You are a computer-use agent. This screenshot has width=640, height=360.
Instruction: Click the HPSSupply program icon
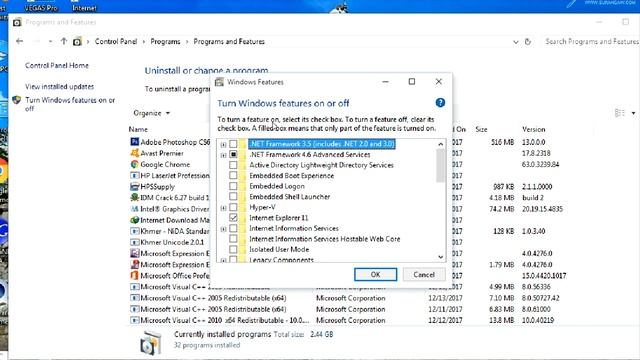(134, 187)
